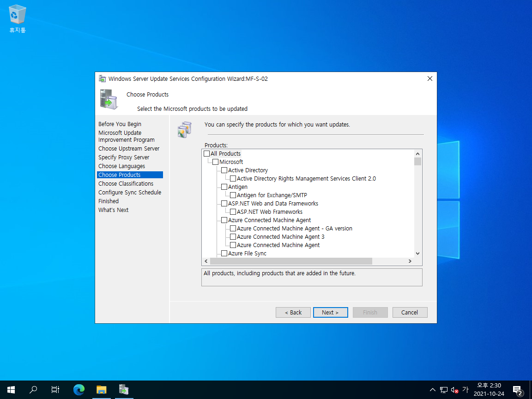The height and width of the screenshot is (399, 532).
Task: Click the muted volume tray icon
Action: (x=454, y=390)
